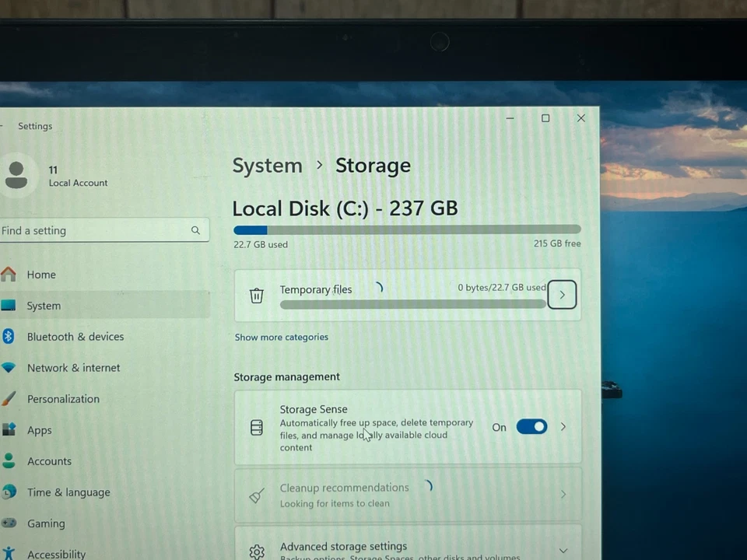
Task: Expand Advanced storage settings dropdown arrow
Action: pyautogui.click(x=563, y=551)
